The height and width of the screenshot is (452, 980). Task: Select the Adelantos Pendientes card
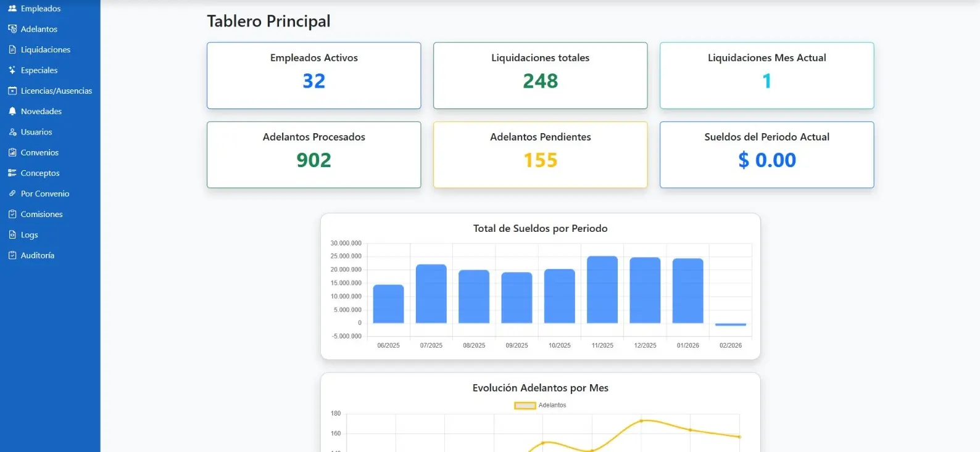pyautogui.click(x=540, y=154)
